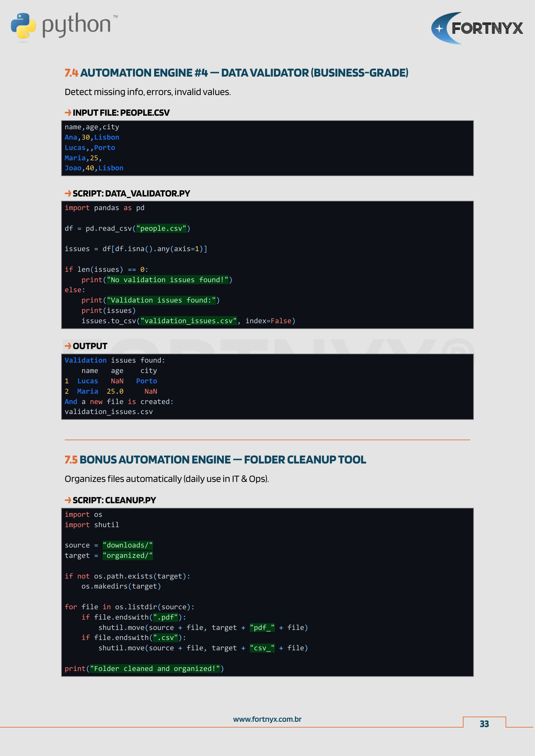Click the arrow icon beside OUTPUT heading
Image resolution: width=535 pixels, height=756 pixels.
coord(68,346)
